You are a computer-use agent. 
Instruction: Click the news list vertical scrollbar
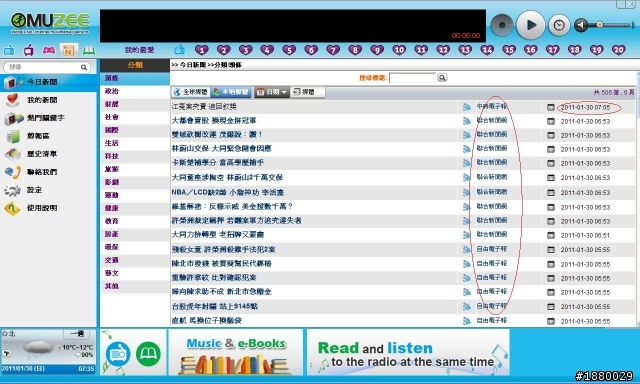pyautogui.click(x=638, y=200)
